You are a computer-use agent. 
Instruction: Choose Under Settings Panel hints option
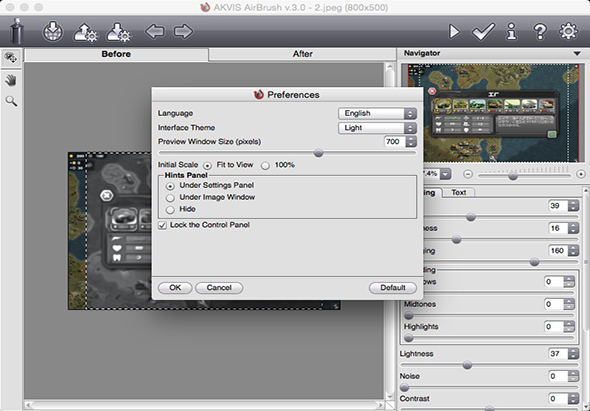tap(170, 186)
